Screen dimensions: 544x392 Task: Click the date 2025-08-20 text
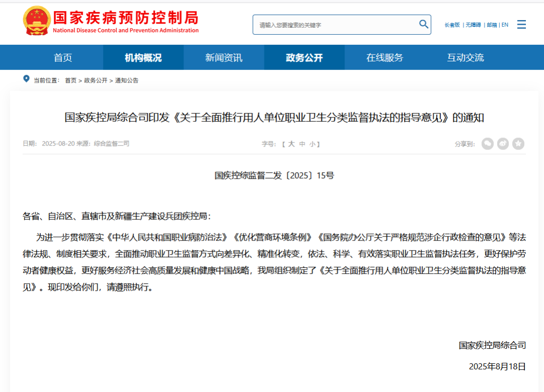pos(58,143)
